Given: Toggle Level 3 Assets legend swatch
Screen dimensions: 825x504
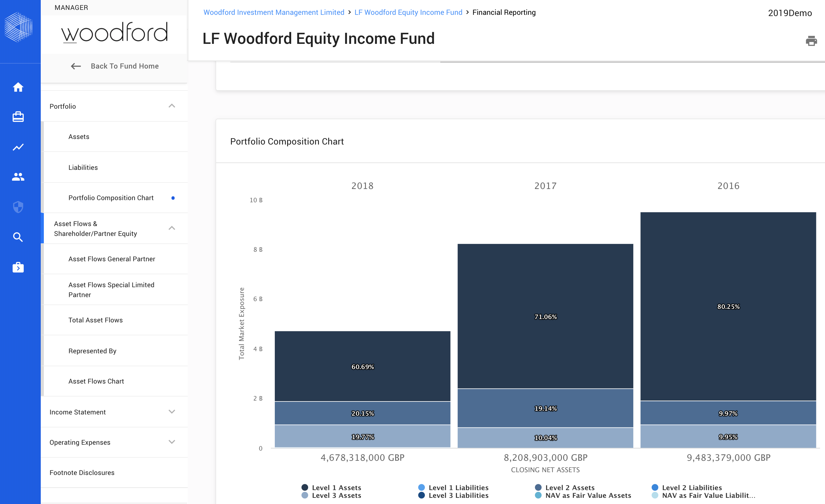Looking at the screenshot, I should pyautogui.click(x=305, y=495).
